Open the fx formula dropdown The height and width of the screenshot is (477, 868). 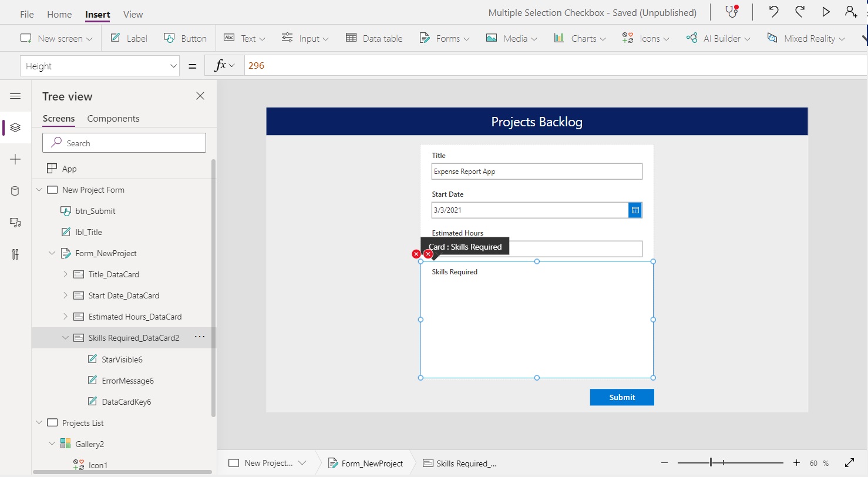(224, 65)
